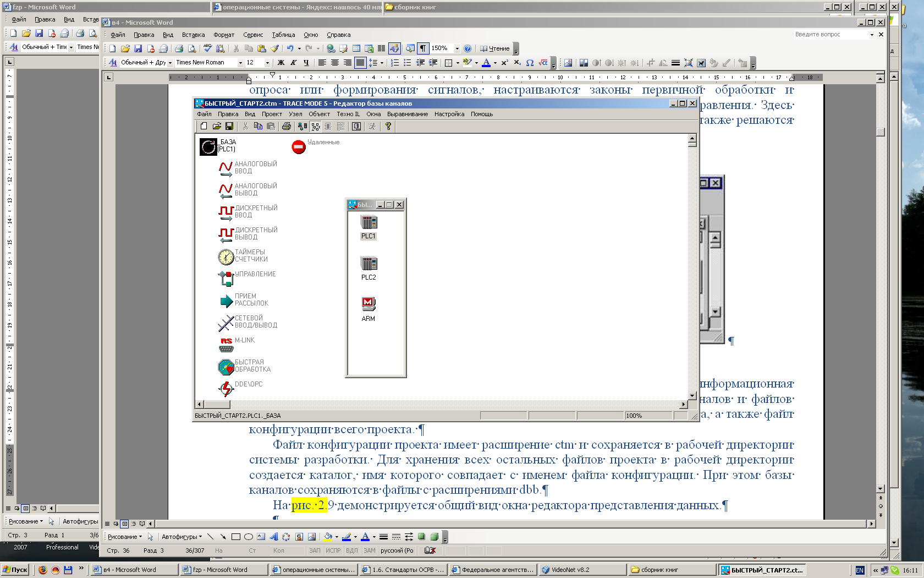Click Format Painter brush icon
The image size is (924, 578).
[274, 48]
